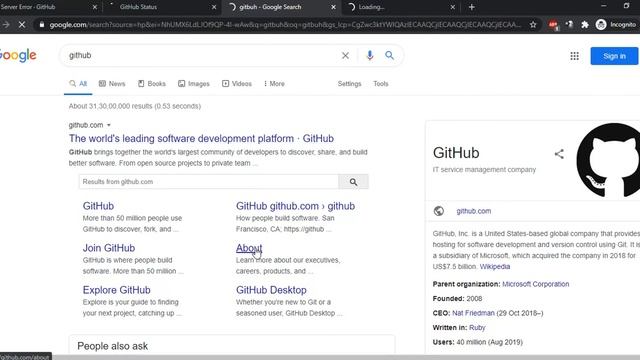Close the GitHub Status tab
The height and width of the screenshot is (360, 640).
(x=214, y=7)
